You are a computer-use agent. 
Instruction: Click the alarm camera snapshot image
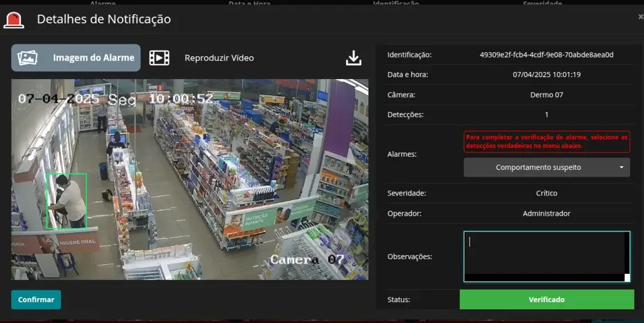[x=190, y=180]
